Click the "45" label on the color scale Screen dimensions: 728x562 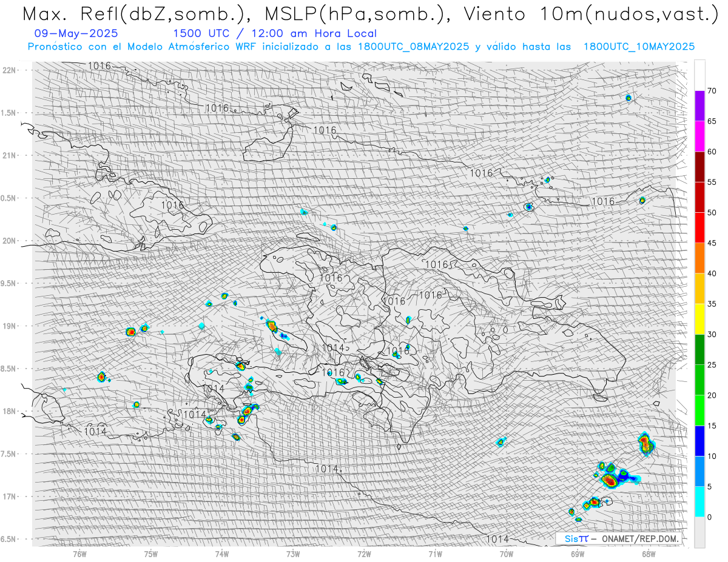[712, 243]
